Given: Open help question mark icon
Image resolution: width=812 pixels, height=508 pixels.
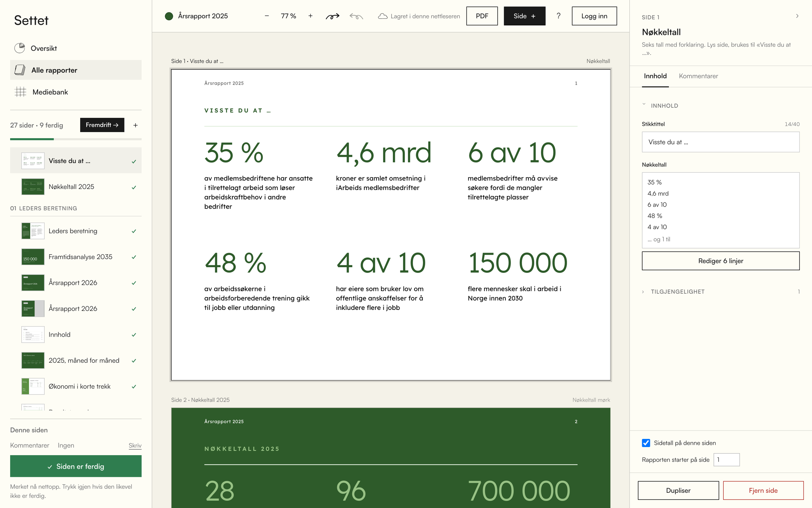Looking at the screenshot, I should pos(559,16).
